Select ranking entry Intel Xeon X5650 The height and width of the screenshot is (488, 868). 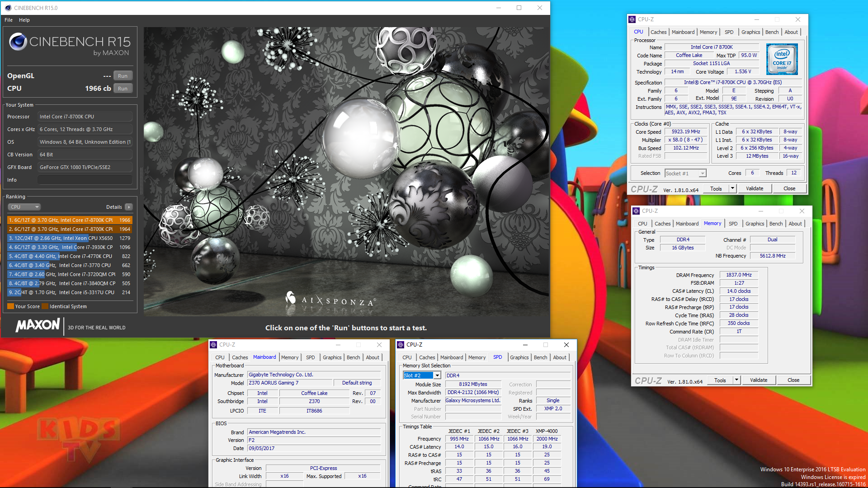pyautogui.click(x=70, y=238)
